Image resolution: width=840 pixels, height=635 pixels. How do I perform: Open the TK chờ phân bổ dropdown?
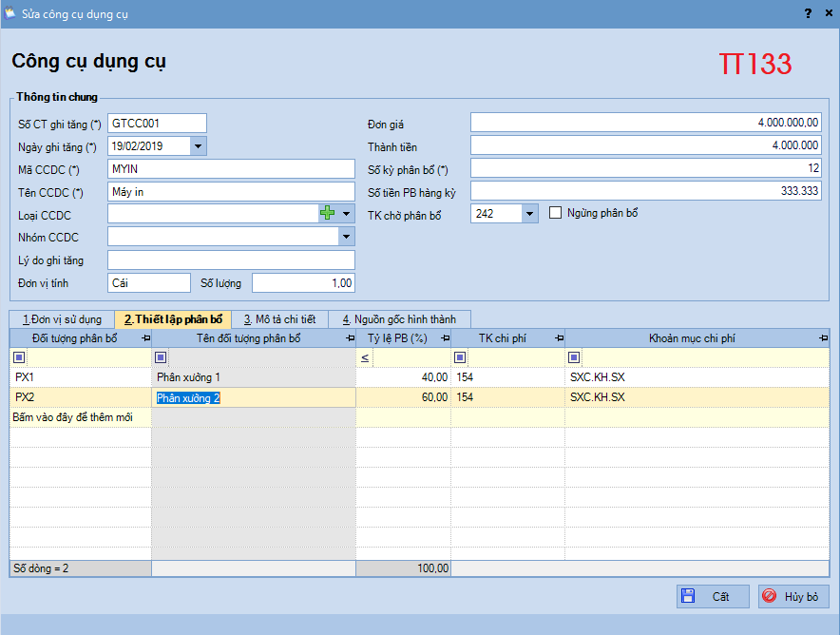(x=530, y=214)
